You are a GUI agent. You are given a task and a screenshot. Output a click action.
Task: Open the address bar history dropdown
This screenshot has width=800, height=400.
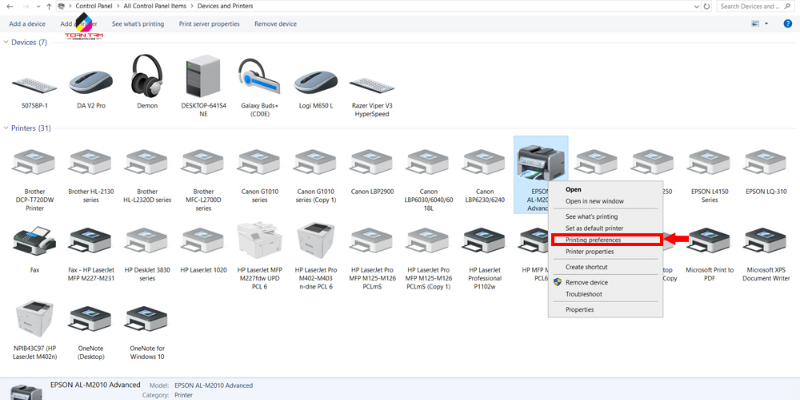click(x=696, y=7)
